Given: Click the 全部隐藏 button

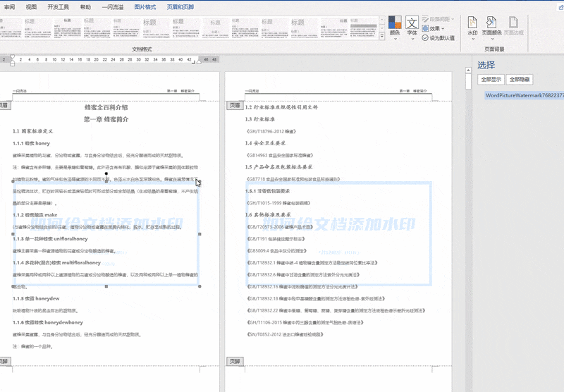Looking at the screenshot, I should 520,80.
